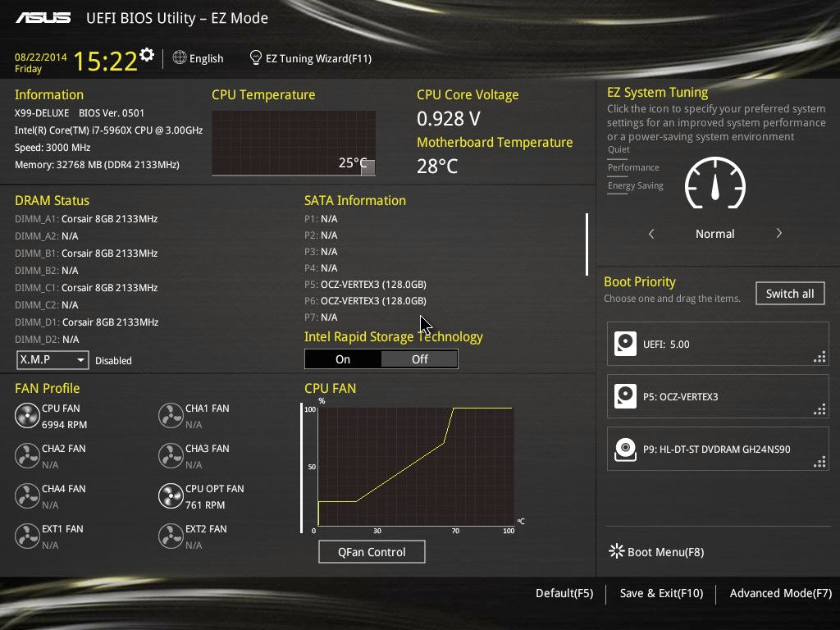Turn Intel Rapid Storage Technology Off
840x630 pixels.
pos(419,359)
